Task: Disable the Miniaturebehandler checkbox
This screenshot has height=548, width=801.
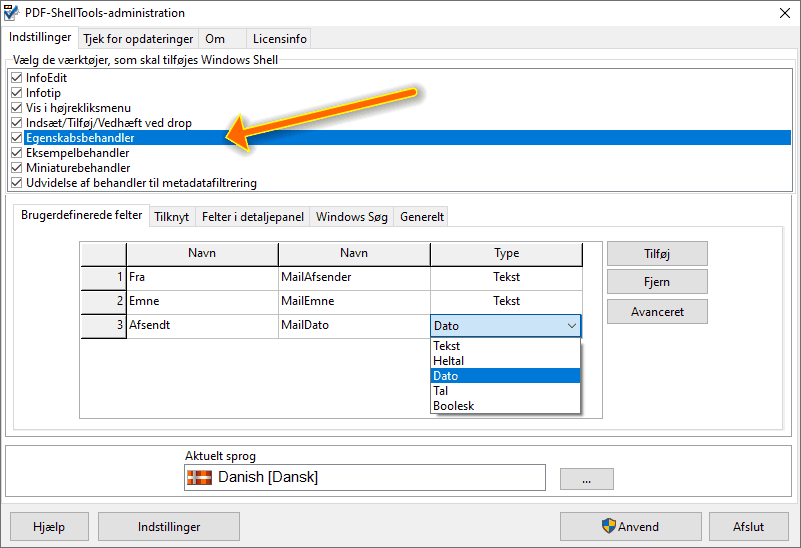Action: (16, 168)
